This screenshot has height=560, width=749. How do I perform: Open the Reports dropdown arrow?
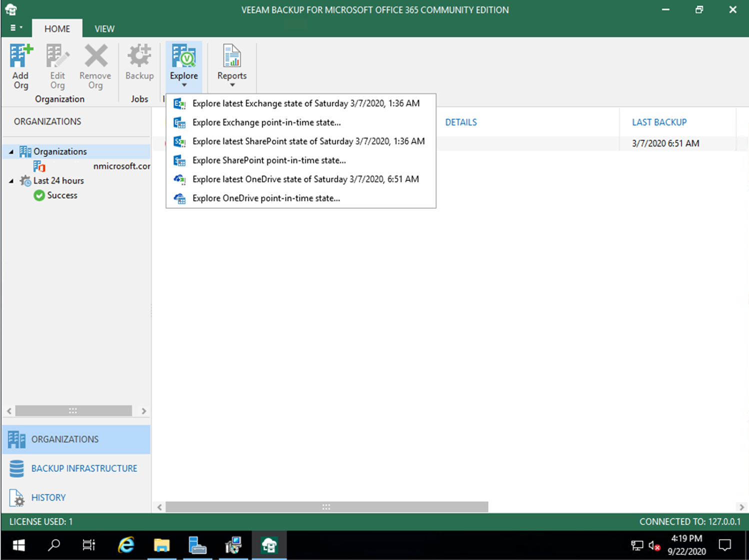[232, 85]
